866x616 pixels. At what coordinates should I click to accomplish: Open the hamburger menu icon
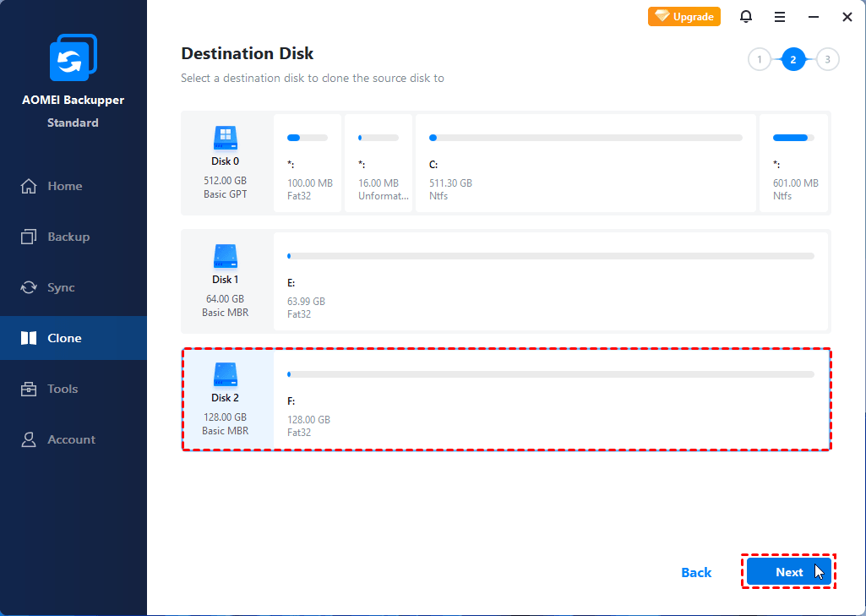(x=780, y=17)
